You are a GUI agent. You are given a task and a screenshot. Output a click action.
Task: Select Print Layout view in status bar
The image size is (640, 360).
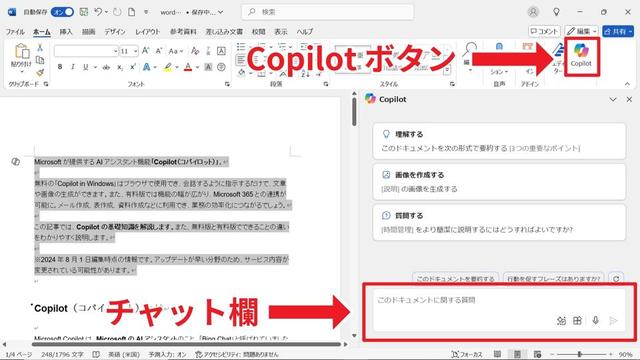pyautogui.click(x=517, y=354)
